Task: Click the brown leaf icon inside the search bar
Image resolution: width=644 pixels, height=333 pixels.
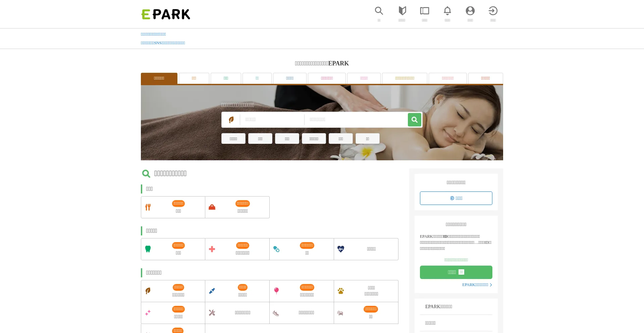Action: [x=231, y=120]
